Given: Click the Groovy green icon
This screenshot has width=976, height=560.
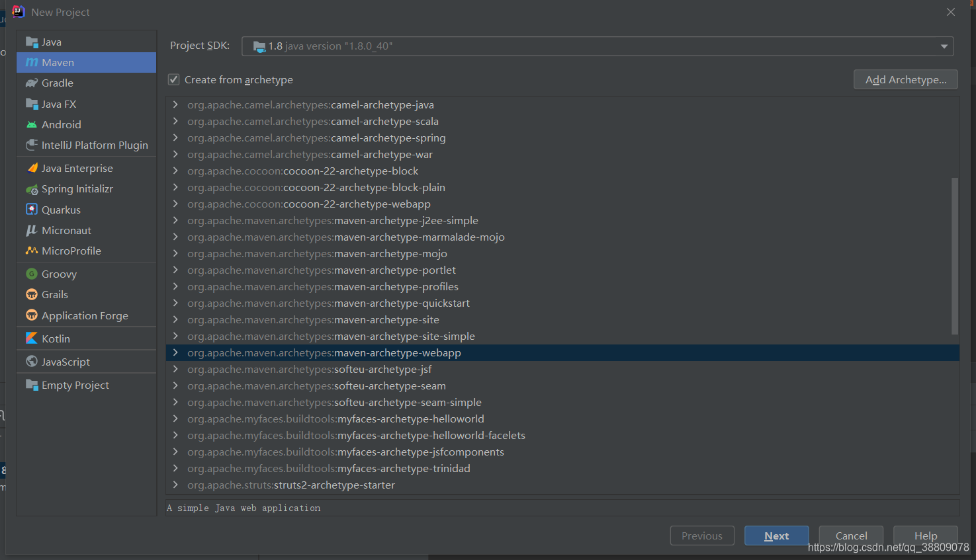Looking at the screenshot, I should (x=31, y=274).
